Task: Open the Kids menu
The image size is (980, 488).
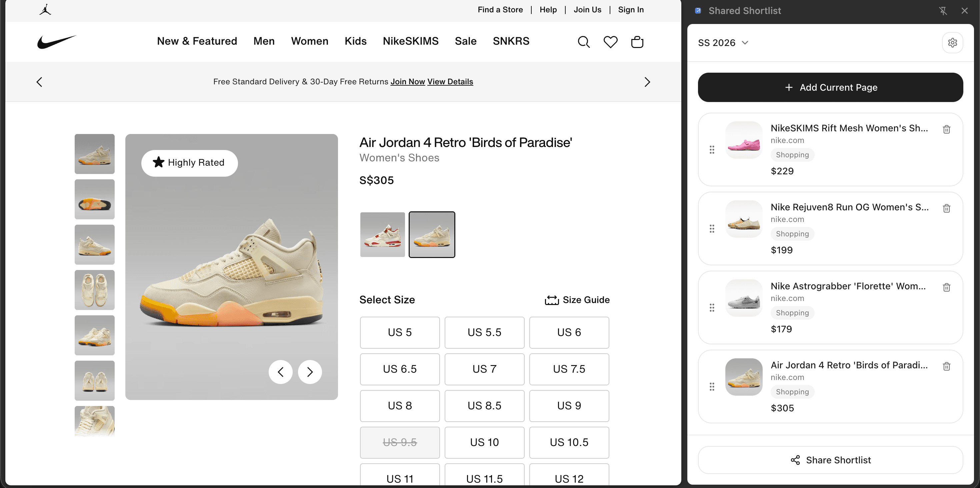Action: (x=355, y=41)
